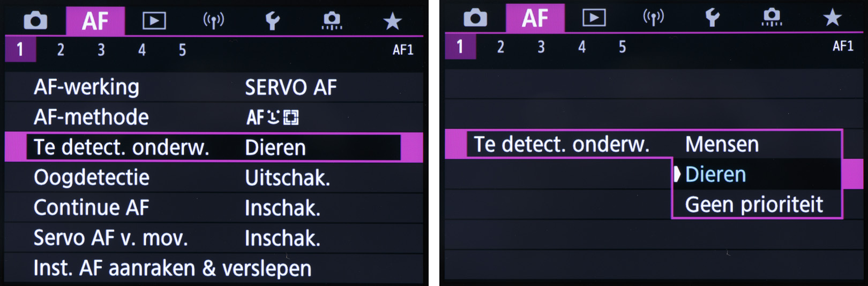Tap the playback icon in right screen
The image size is (868, 286).
(x=594, y=18)
